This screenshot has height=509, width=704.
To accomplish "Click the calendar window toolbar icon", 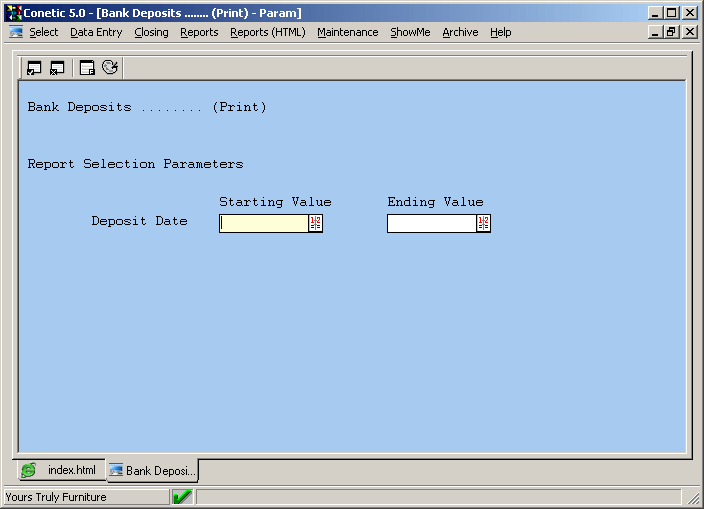I will pos(87,68).
